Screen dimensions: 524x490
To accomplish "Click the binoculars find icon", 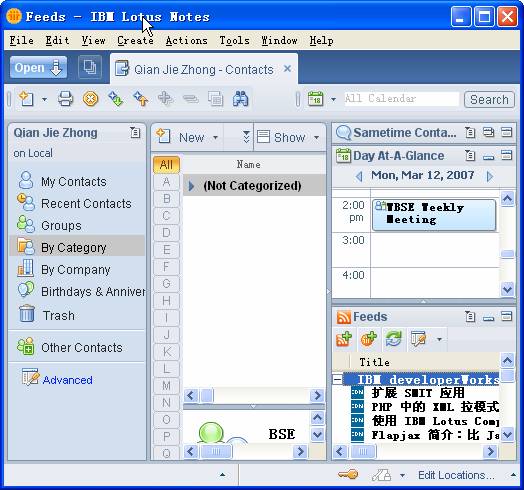I will point(240,99).
